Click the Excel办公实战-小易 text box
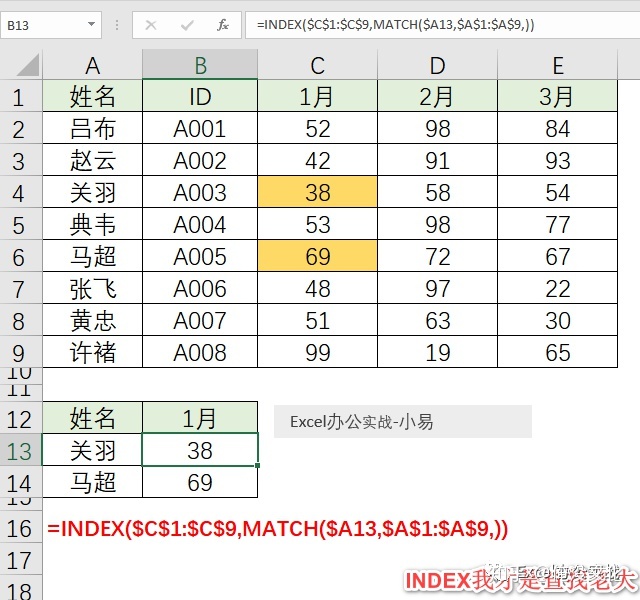Screen dimensions: 640x600 [402, 421]
